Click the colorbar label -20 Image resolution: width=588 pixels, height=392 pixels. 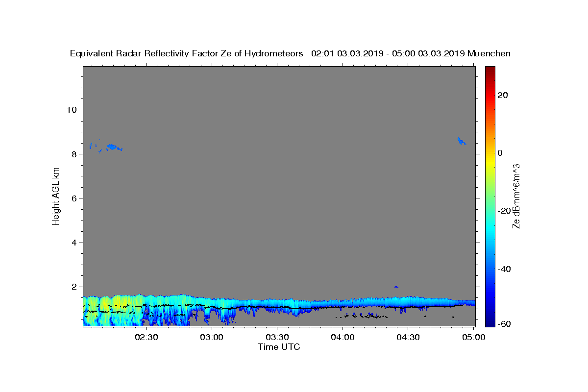pos(504,211)
